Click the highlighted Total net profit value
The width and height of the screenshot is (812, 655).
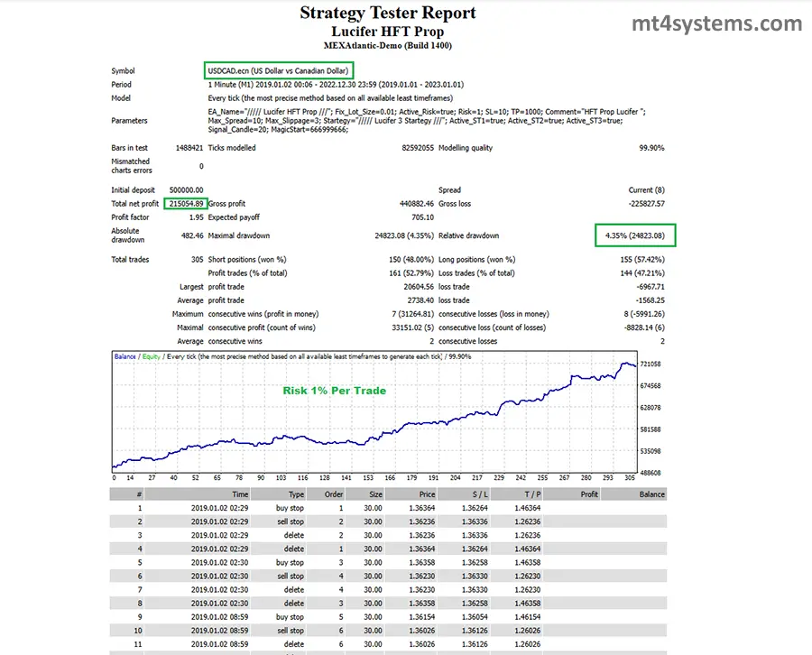click(x=186, y=204)
